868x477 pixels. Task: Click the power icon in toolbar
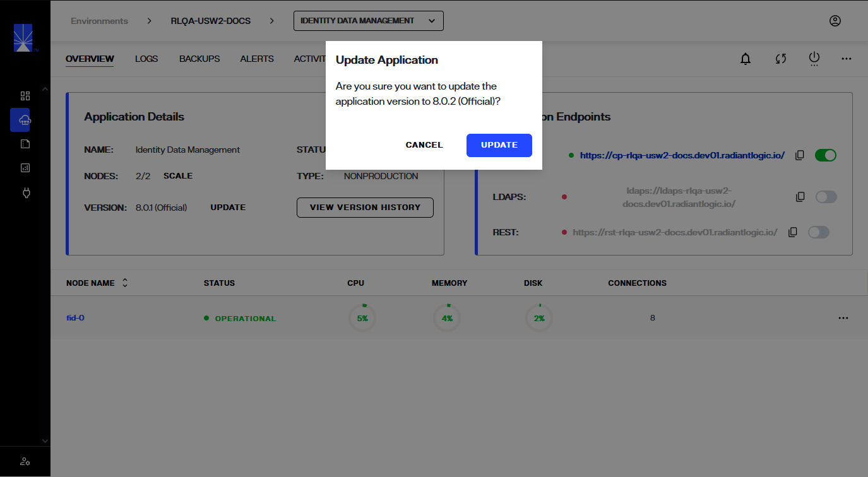click(814, 59)
